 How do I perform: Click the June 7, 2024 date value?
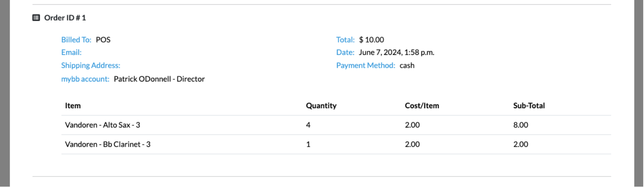396,53
